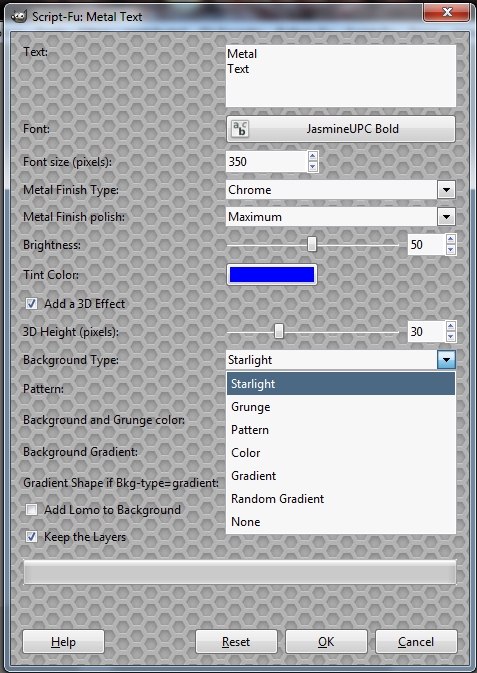Increase Brightness value with up stepper
Viewport: 477px width, 673px height.
(x=450, y=239)
